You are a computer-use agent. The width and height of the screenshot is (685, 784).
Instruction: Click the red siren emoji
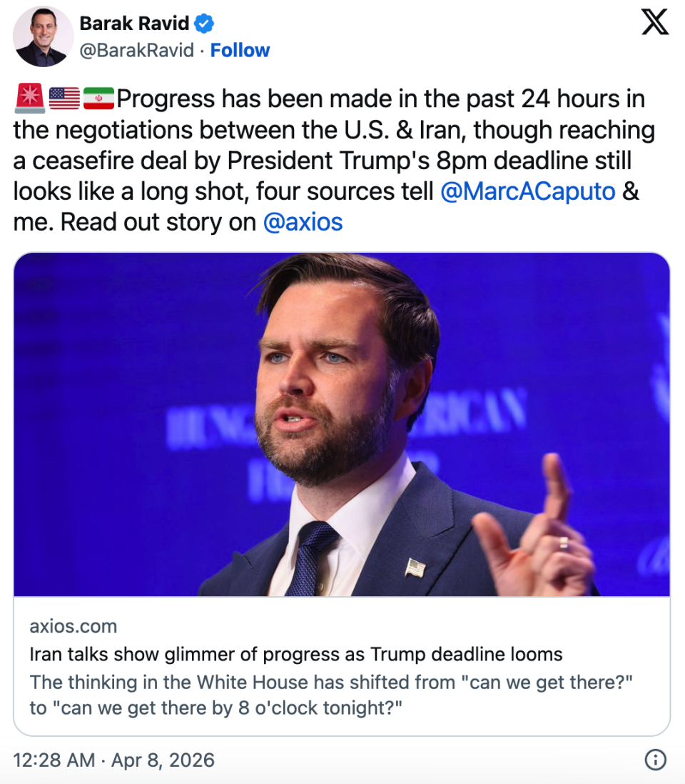click(29, 98)
